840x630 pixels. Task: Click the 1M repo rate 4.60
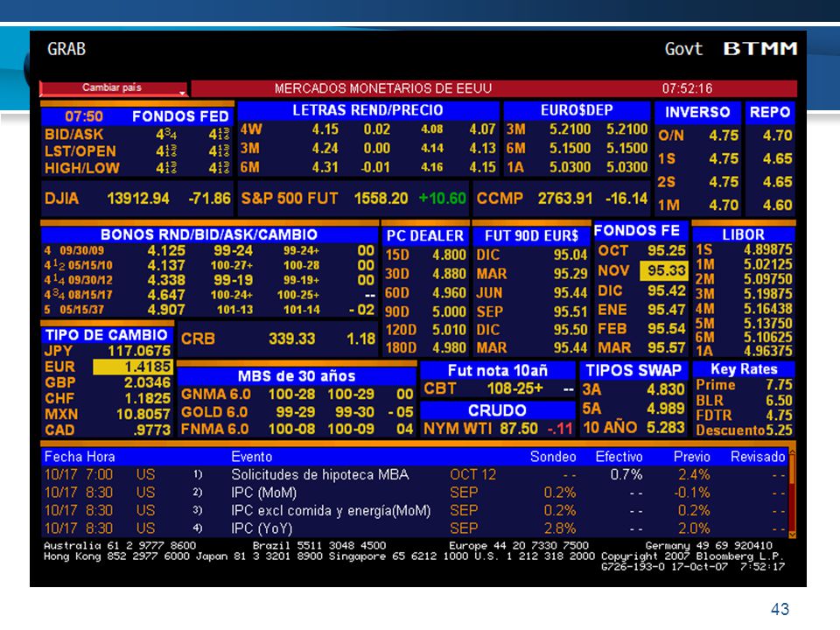[x=777, y=206]
